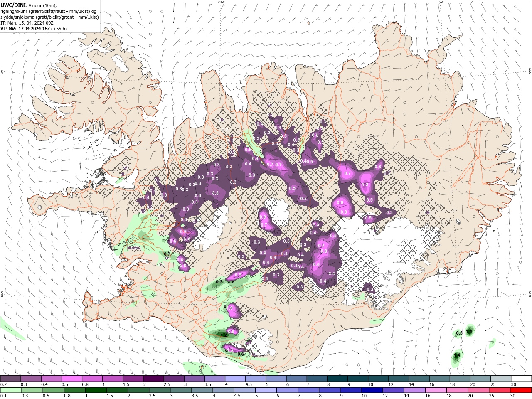Pick the rain legend swatch between 25 and 30
The image size is (532, 399).
click(500, 390)
